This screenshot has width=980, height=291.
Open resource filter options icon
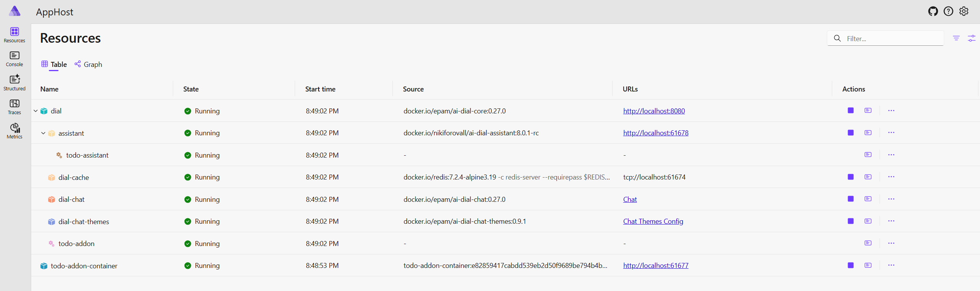point(956,38)
